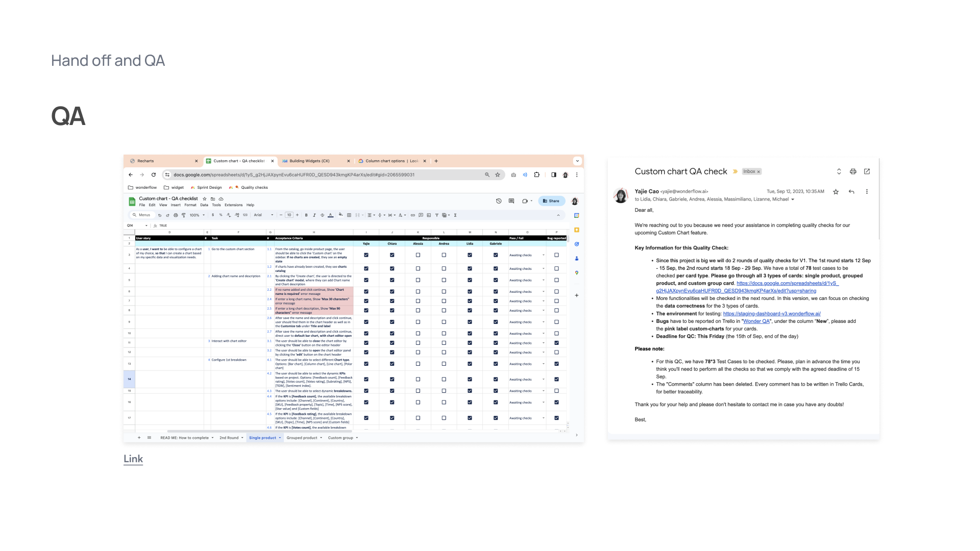Check bug reported box for row 1.1
The height and width of the screenshot is (551, 980).
coord(556,255)
